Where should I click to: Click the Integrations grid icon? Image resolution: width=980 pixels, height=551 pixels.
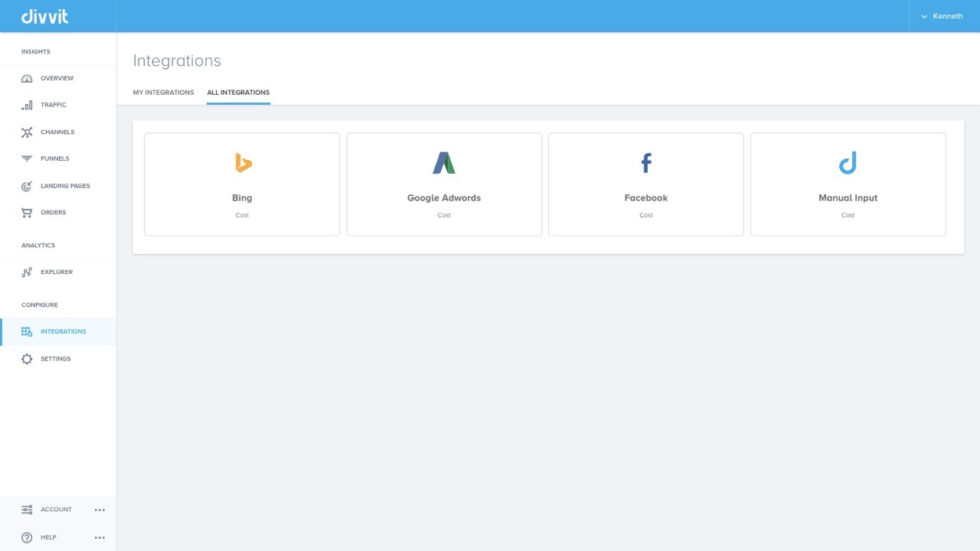pos(27,332)
